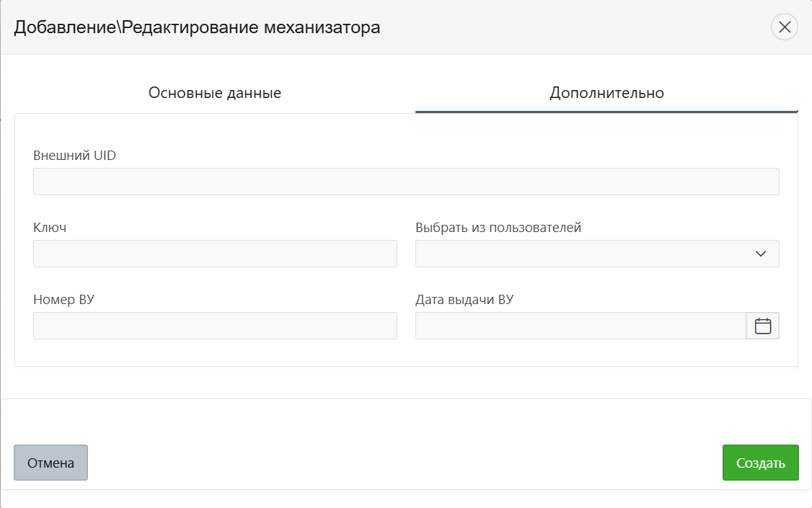Click the Дата выдачи ВУ label
The width and height of the screenshot is (812, 508).
tap(464, 300)
